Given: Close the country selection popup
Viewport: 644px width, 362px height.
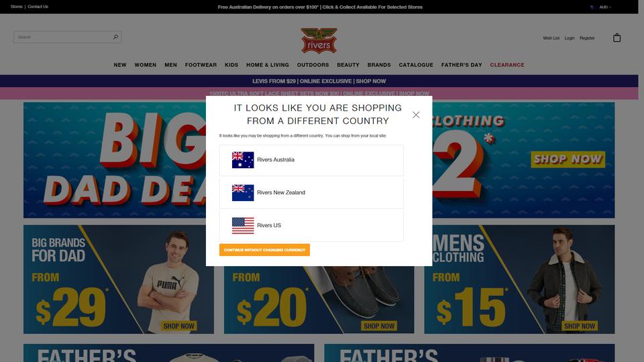Looking at the screenshot, I should click(416, 115).
